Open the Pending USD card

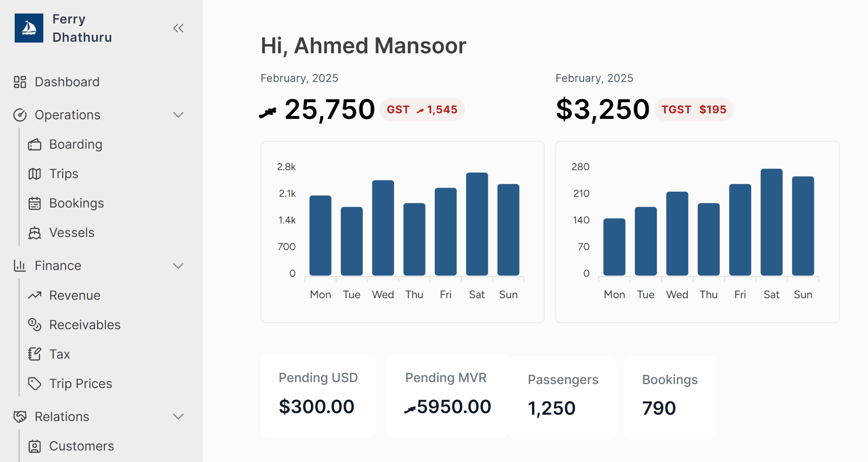[318, 396]
